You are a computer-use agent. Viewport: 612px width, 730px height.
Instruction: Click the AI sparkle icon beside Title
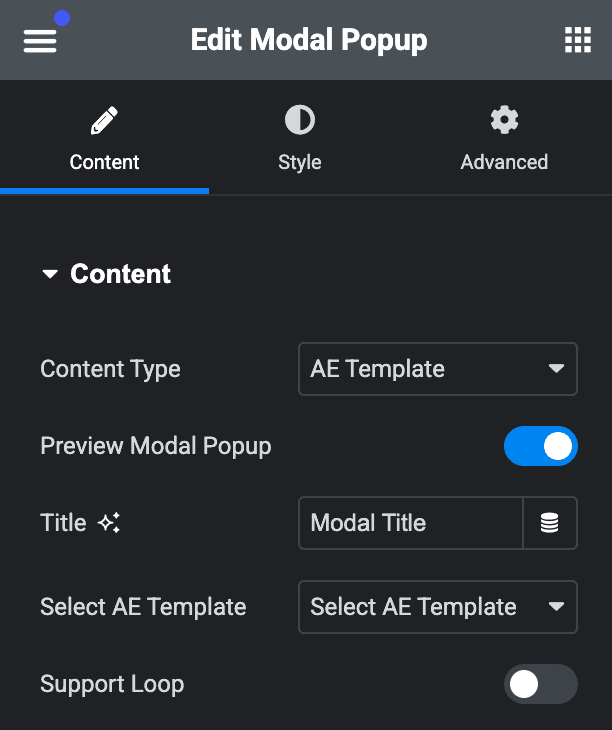click(109, 522)
